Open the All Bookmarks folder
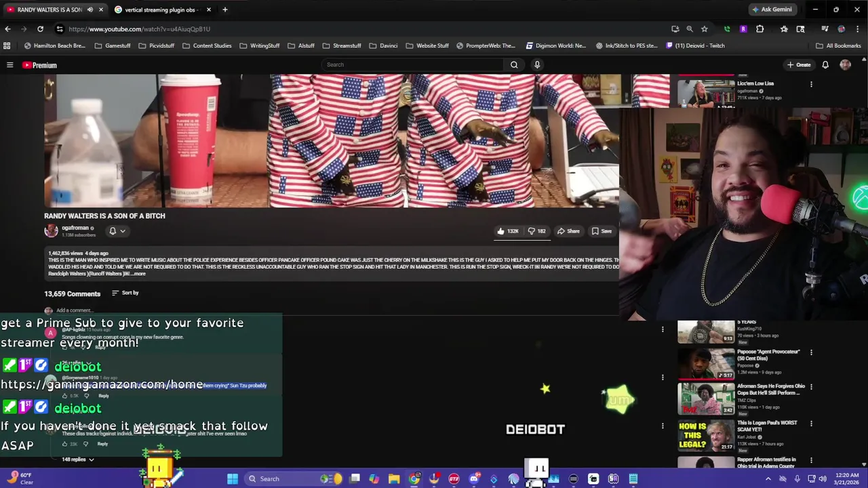This screenshot has width=868, height=488. [x=838, y=46]
